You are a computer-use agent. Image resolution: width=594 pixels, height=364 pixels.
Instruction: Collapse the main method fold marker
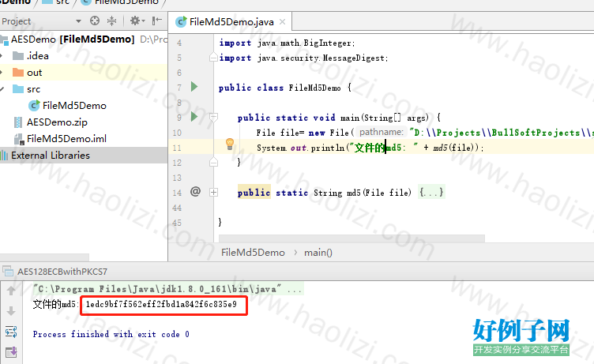point(213,117)
